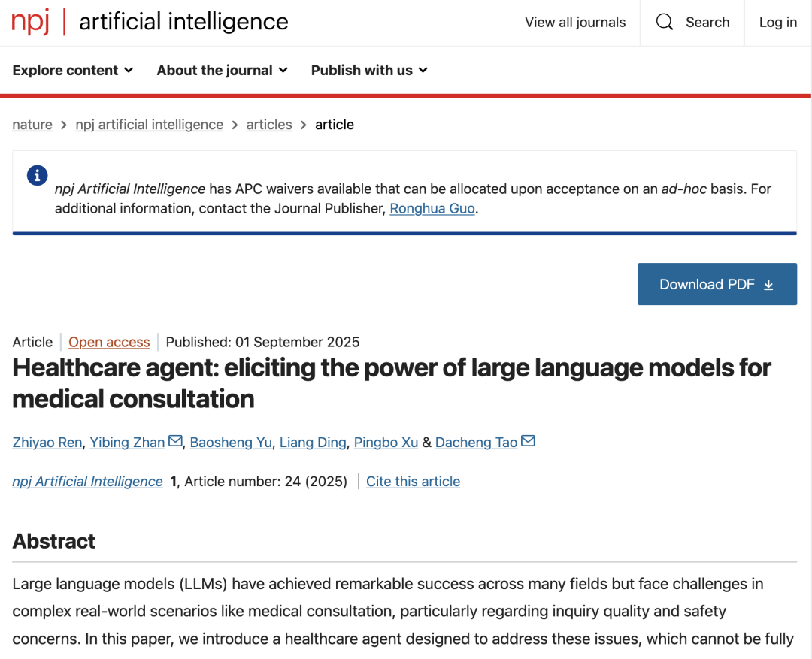Click the blue info circle icon

click(x=37, y=176)
